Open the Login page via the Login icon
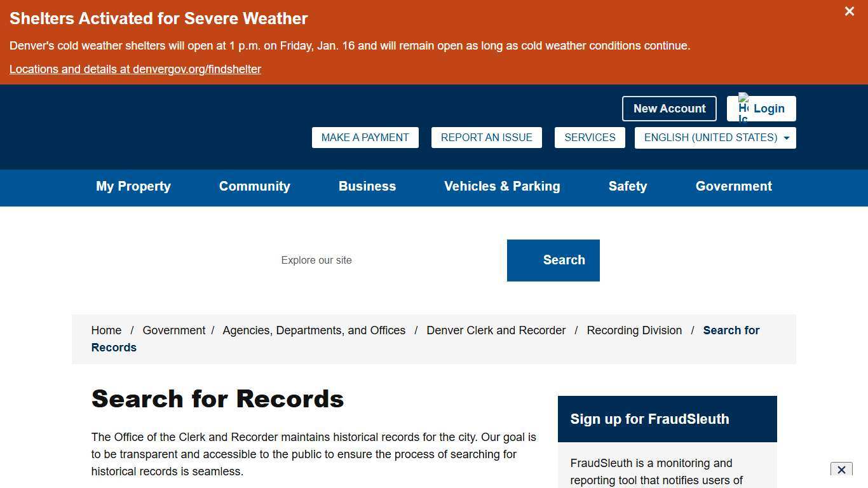This screenshot has height=488, width=868. coord(769,108)
